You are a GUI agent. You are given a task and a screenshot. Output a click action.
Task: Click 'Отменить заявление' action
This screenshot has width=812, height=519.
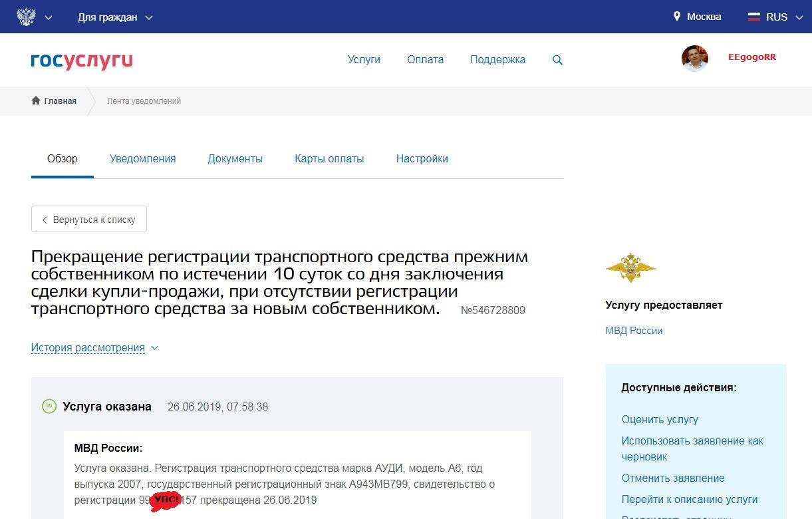pyautogui.click(x=673, y=478)
